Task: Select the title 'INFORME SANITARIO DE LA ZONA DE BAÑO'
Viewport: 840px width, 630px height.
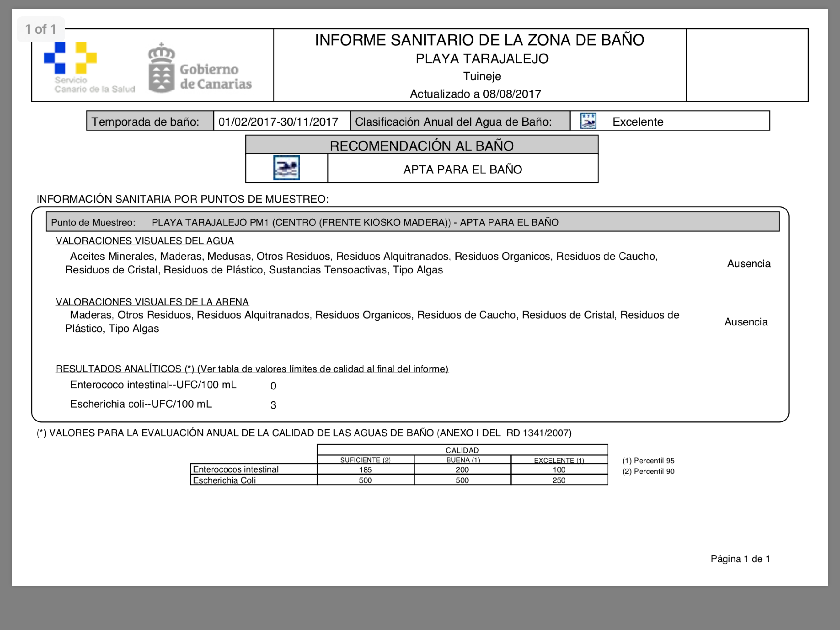Action: 480,40
